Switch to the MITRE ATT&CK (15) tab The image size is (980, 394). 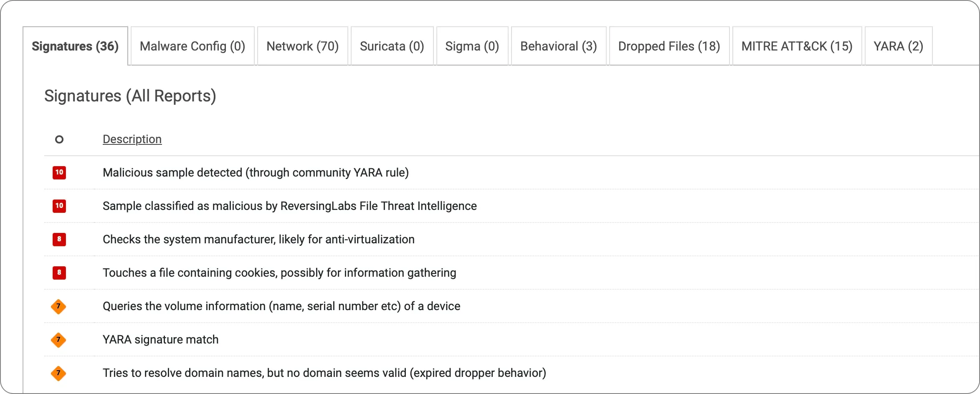[x=797, y=46]
